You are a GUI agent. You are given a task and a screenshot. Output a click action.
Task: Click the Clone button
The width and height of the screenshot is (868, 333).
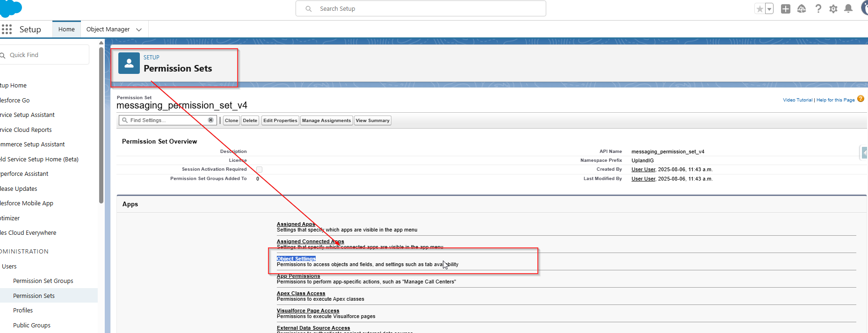tap(231, 121)
